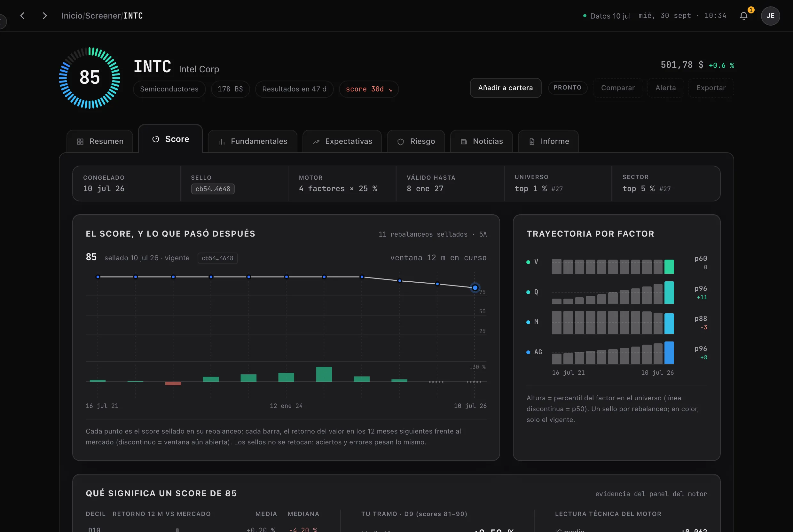Click the PRONTO badge
Image resolution: width=793 pixels, height=532 pixels.
coord(568,88)
